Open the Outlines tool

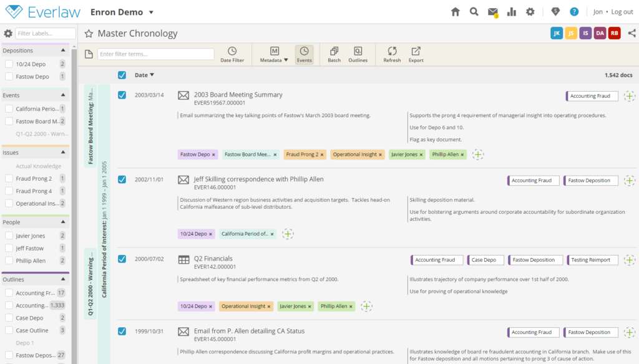(358, 55)
